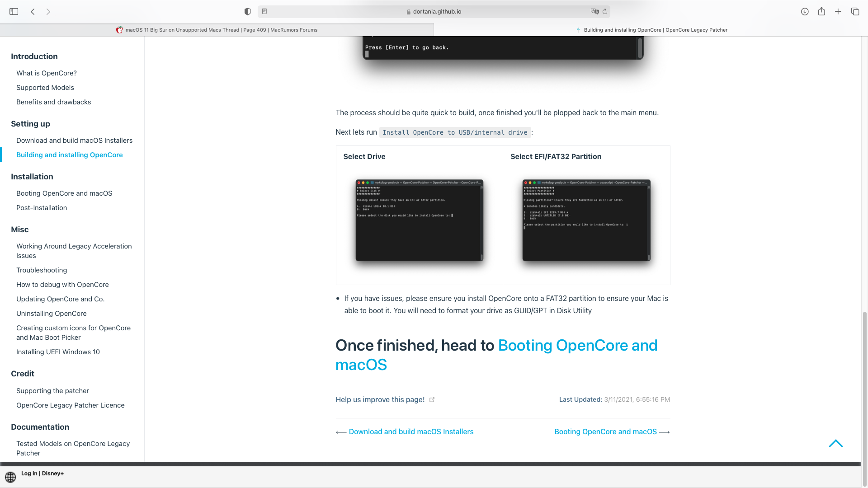Click the share icon

coord(821,12)
